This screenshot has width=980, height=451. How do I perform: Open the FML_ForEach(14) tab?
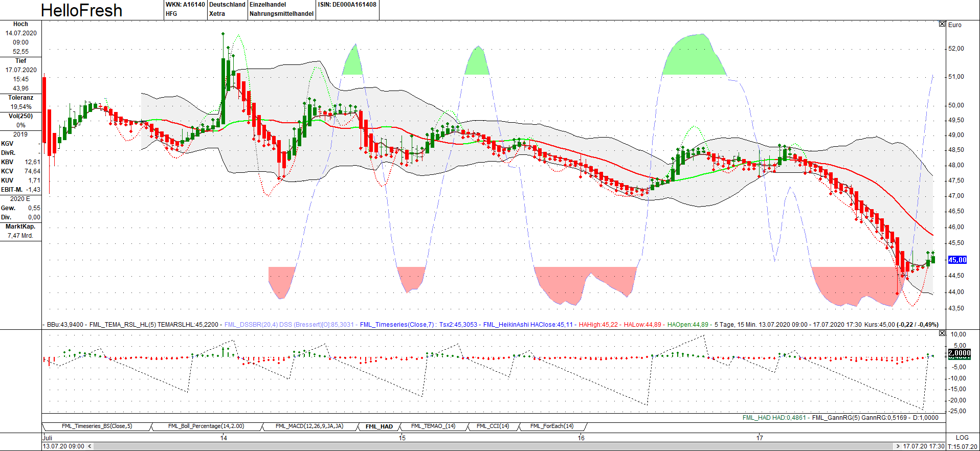[552, 426]
